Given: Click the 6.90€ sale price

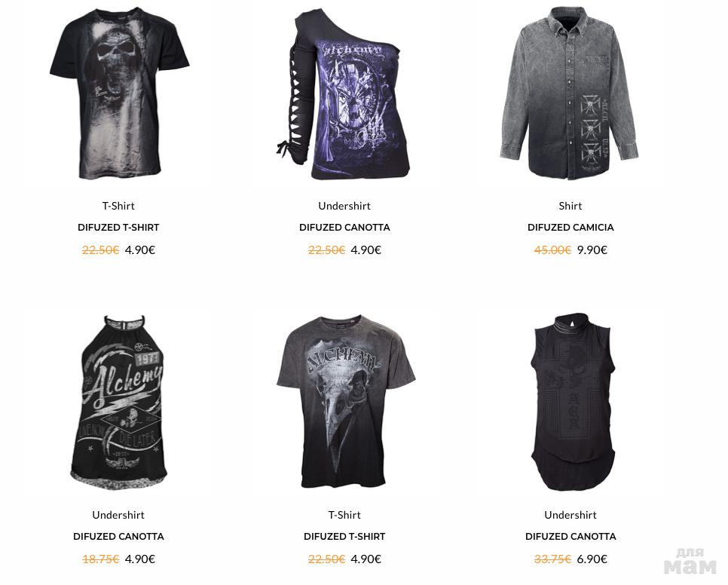Looking at the screenshot, I should [x=592, y=559].
